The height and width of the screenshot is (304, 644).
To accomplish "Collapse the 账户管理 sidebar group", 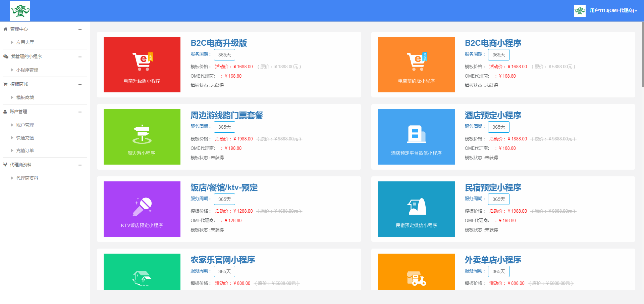I will tap(80, 112).
